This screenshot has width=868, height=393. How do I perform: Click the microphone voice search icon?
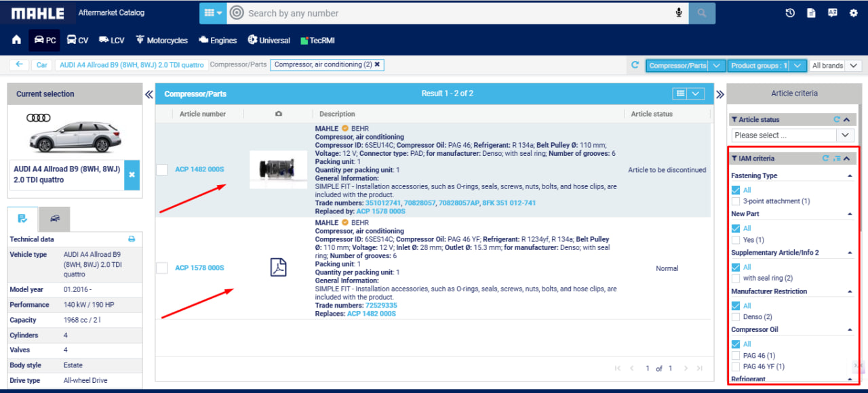coord(679,13)
